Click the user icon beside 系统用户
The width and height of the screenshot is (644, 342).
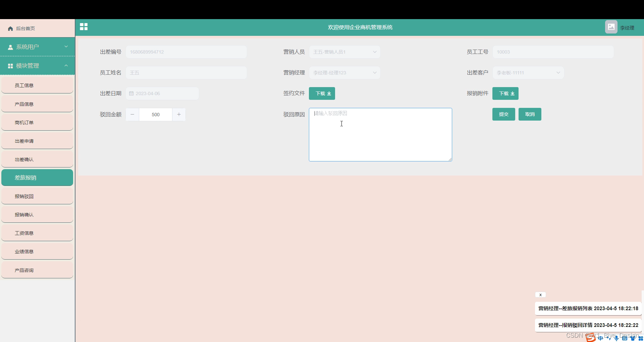pos(10,47)
